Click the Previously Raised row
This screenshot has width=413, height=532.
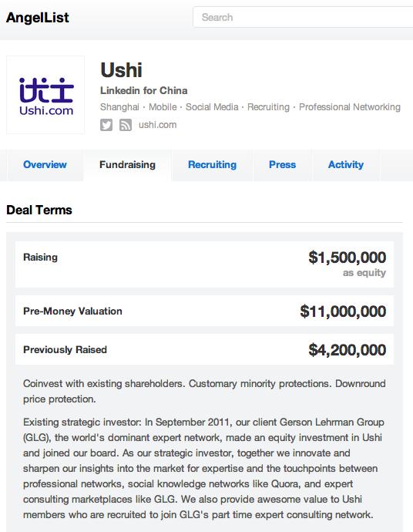point(204,350)
